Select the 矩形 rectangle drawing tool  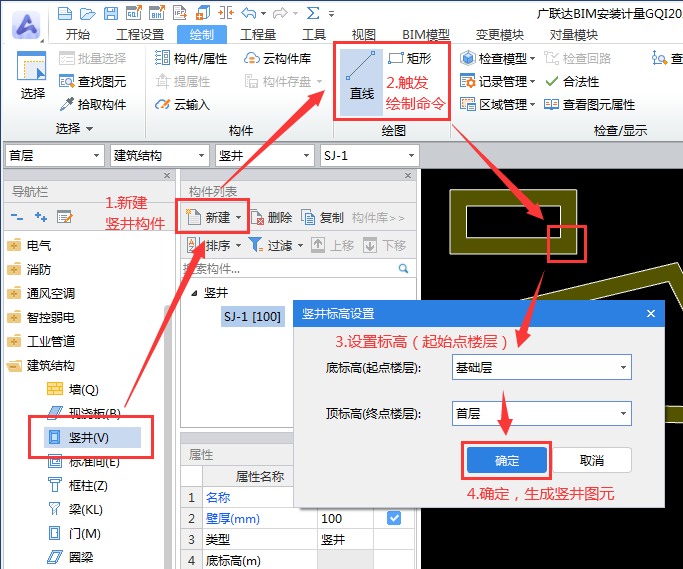[410, 58]
